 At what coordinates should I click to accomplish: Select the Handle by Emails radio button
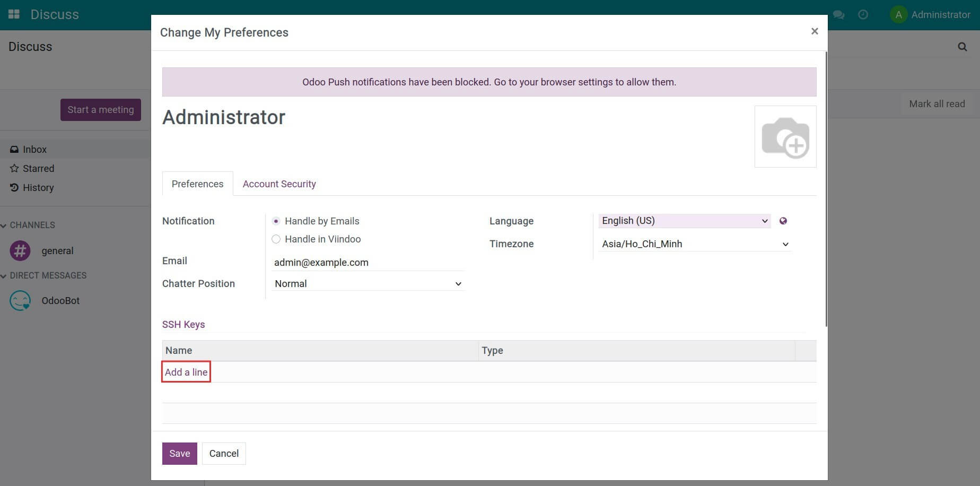(276, 221)
